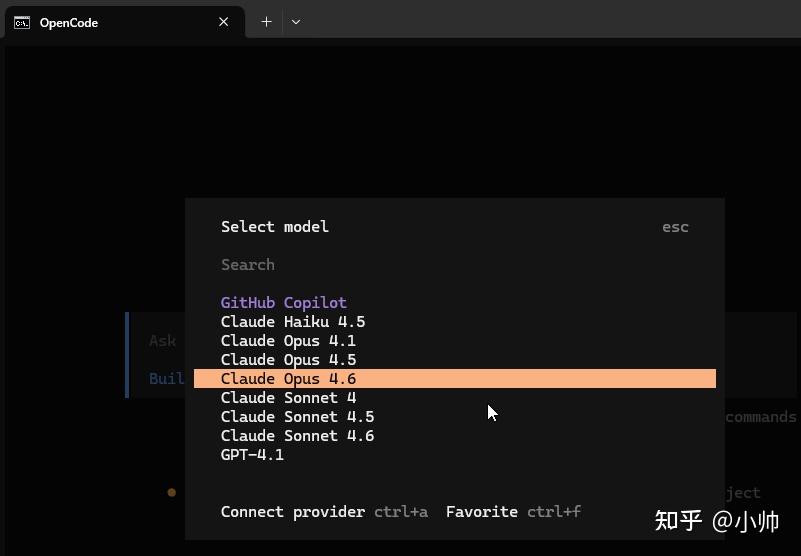The image size is (801, 556).
Task: Close the OpenCode tab
Action: click(x=223, y=22)
